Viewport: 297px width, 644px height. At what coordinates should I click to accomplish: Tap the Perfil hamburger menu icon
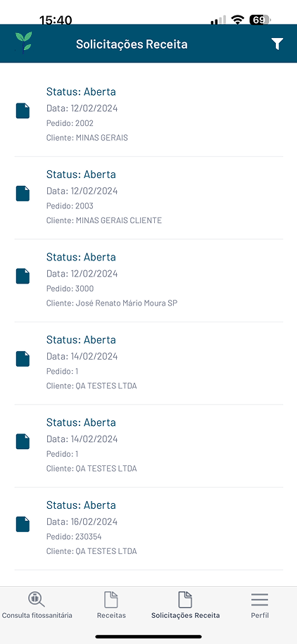point(260,600)
